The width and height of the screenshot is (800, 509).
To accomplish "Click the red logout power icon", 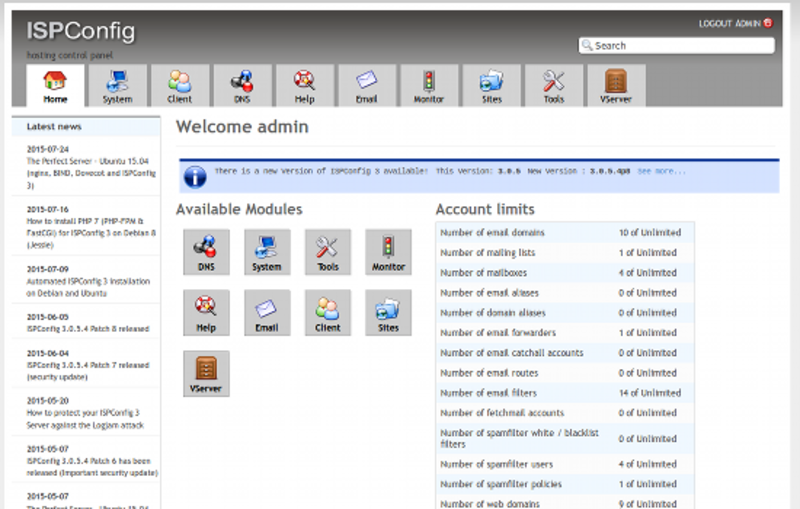I will [x=768, y=23].
